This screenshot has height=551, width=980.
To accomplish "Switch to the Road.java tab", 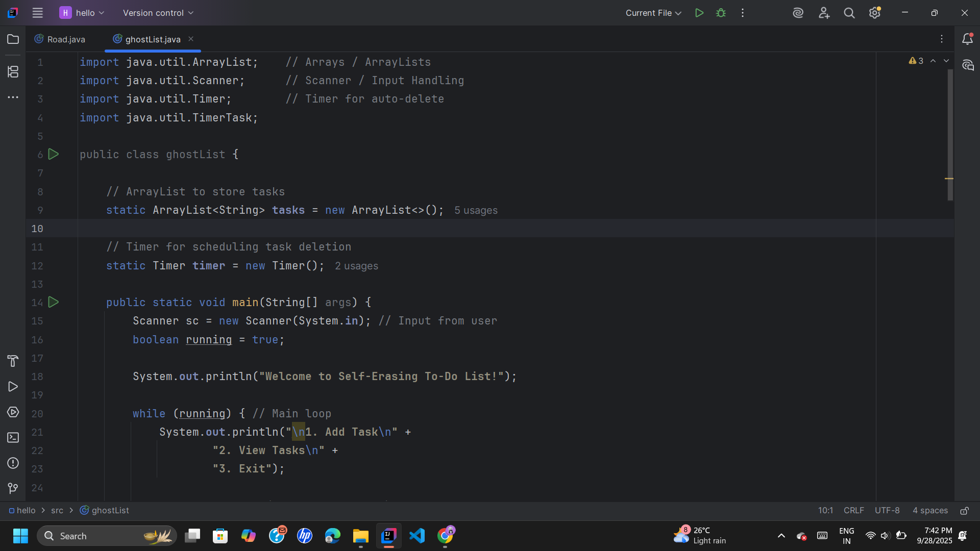I will click(x=60, y=39).
